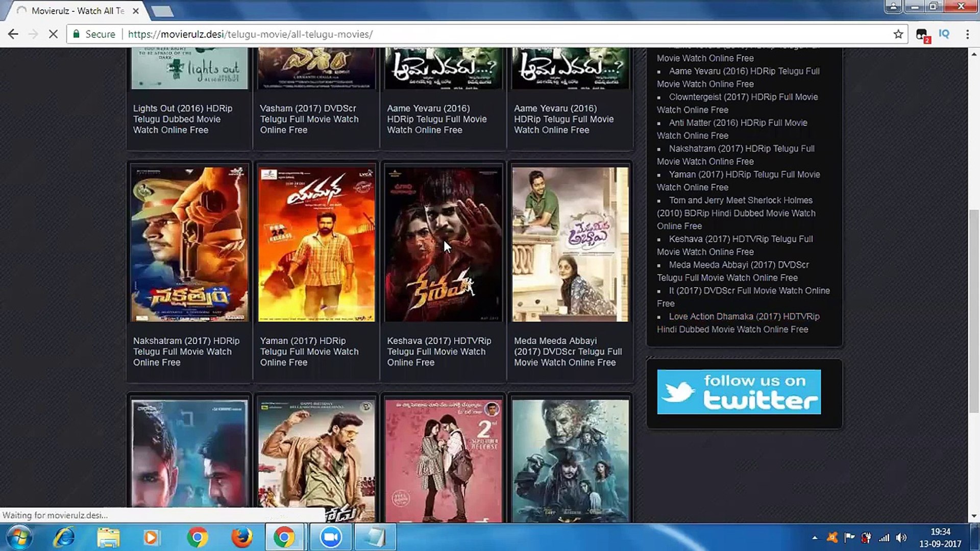Open the extension icon with the red badge
The height and width of the screenshot is (551, 980).
(922, 35)
